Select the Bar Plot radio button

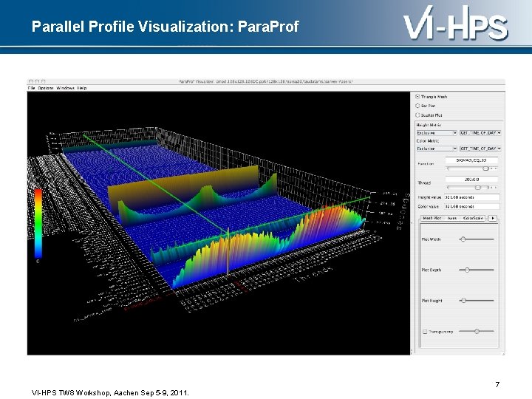pos(417,106)
